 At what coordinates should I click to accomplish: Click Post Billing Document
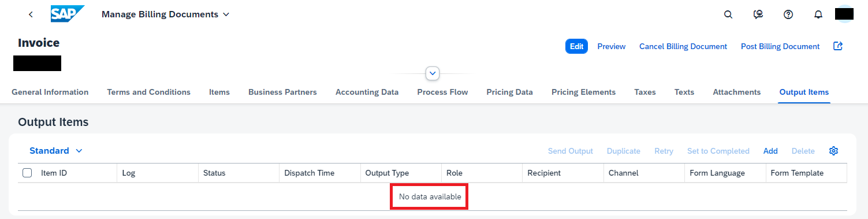(x=780, y=46)
